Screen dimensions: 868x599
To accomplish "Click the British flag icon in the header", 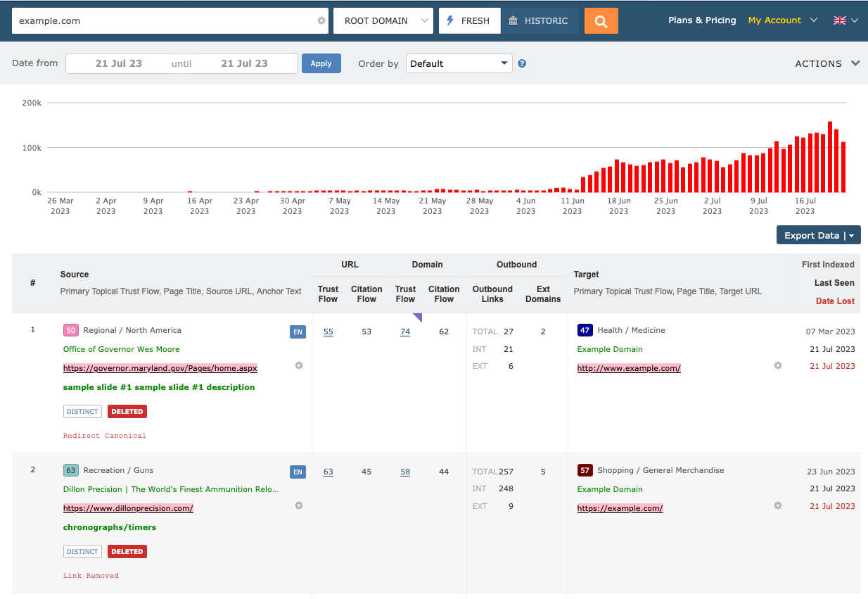I will pos(839,20).
